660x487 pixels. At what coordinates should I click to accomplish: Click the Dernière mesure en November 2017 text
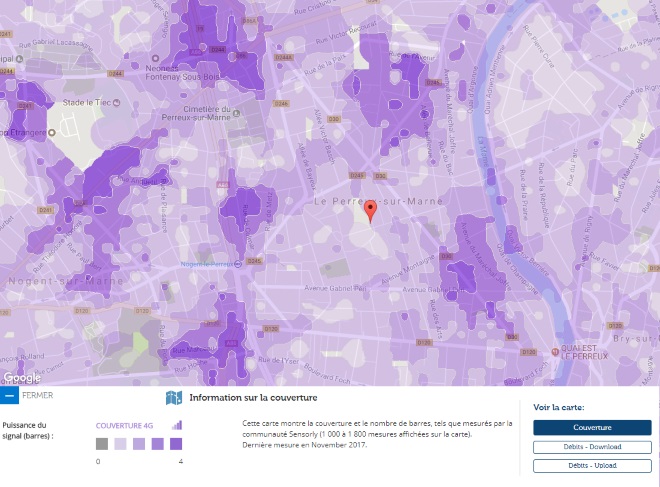[x=304, y=445]
